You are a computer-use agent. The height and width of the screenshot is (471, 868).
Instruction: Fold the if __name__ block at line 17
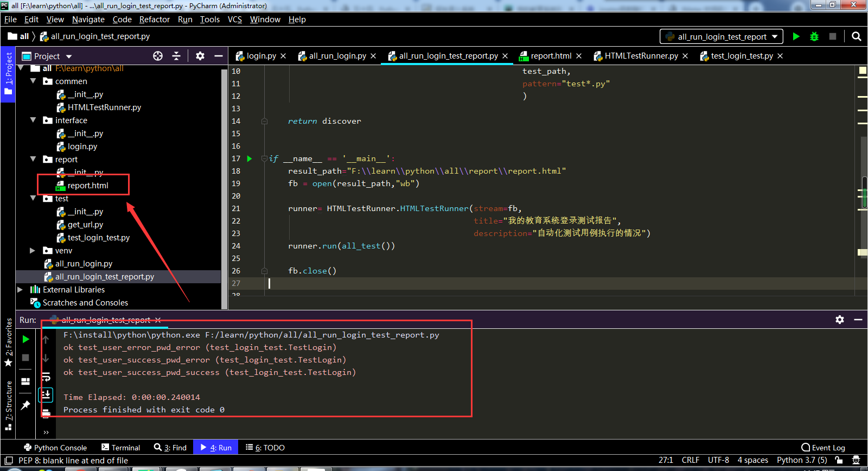(x=264, y=158)
